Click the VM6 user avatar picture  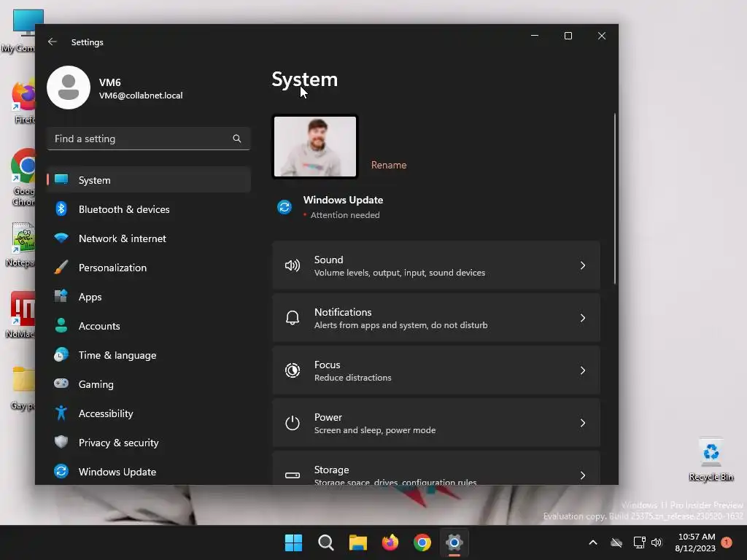click(69, 87)
